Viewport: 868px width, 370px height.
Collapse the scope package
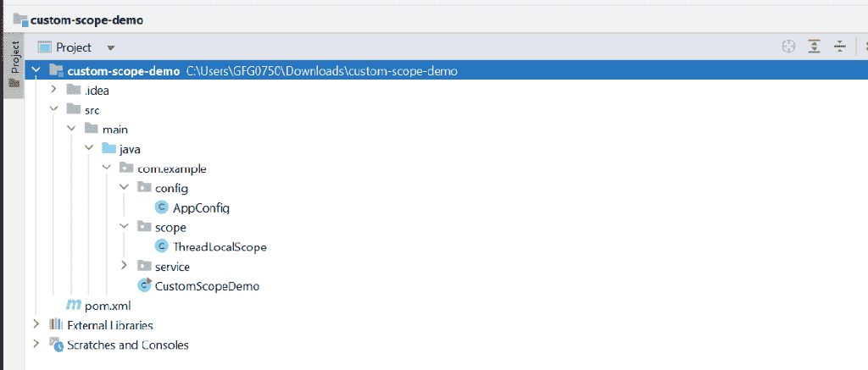[x=125, y=227]
